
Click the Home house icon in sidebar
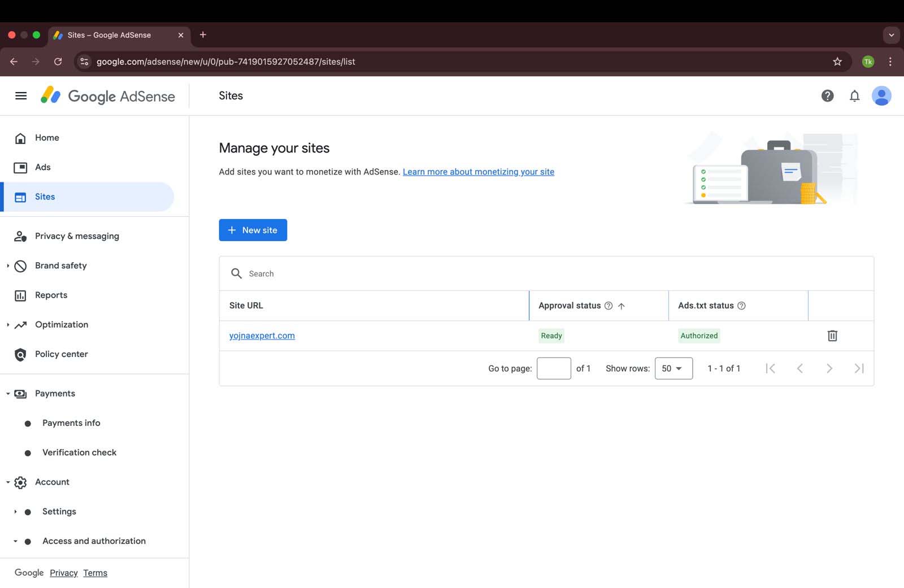20,138
